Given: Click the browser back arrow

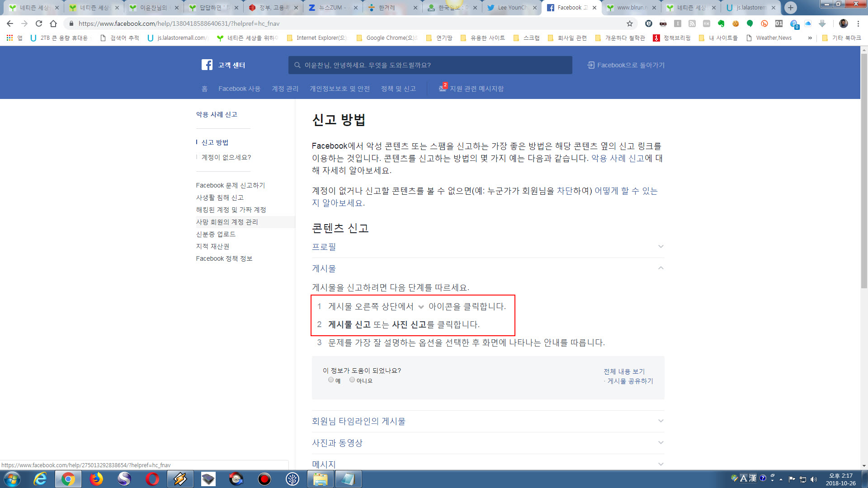Looking at the screenshot, I should click(x=10, y=23).
